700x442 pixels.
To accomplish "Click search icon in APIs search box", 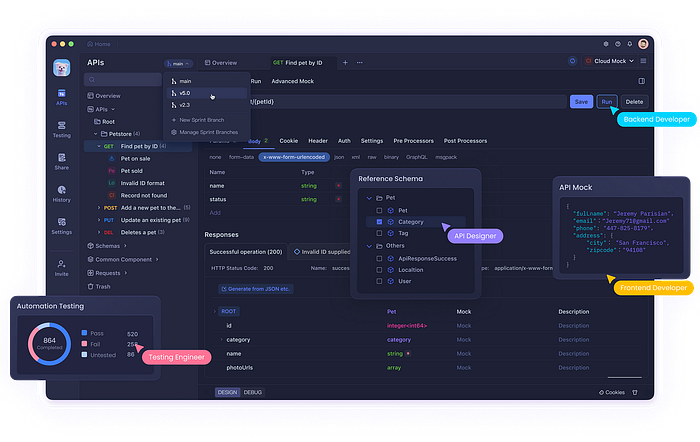I will [92, 79].
